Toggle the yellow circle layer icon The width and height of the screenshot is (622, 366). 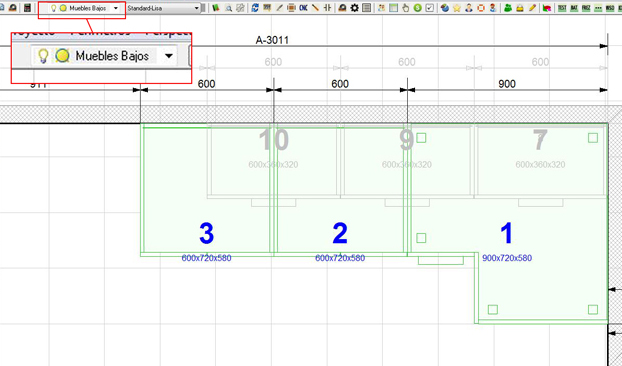click(x=63, y=8)
